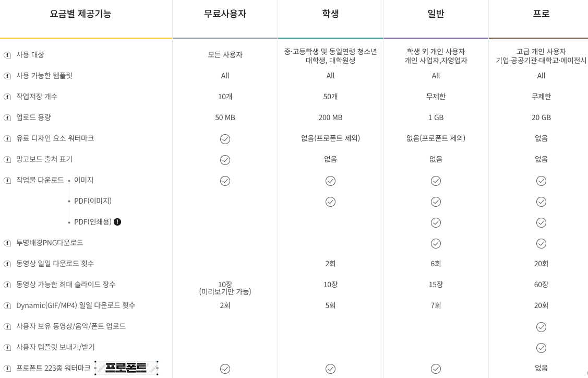Viewport: 588px width, 378px height.
Task: Select the 무료사용자 plan column header
Action: point(225,14)
